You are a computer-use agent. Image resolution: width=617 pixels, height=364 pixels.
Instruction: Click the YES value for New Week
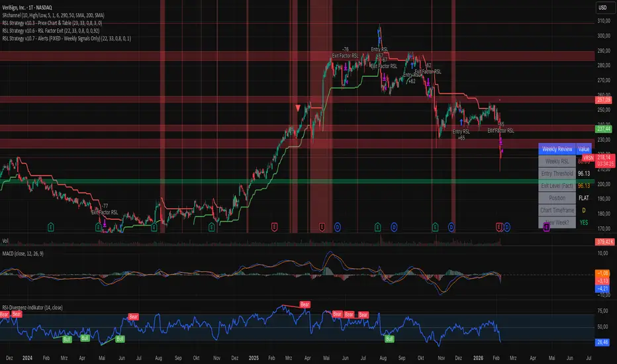584,222
